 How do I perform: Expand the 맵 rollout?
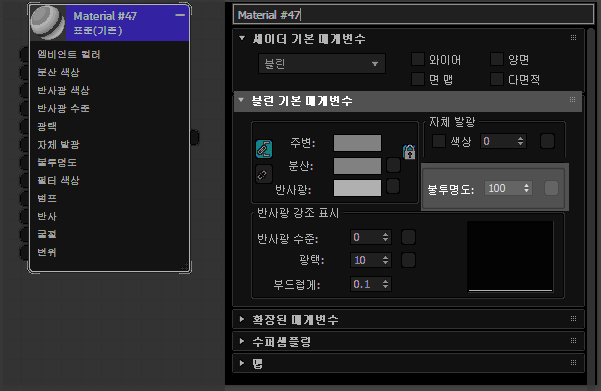coord(241,363)
